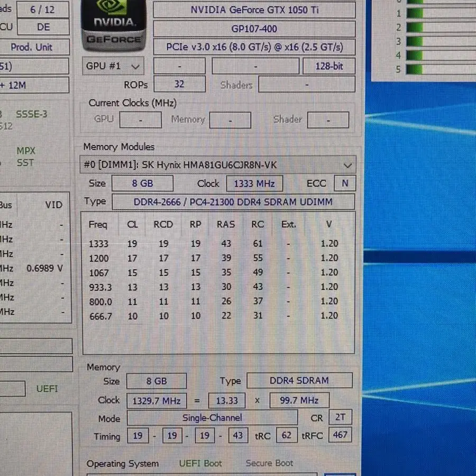Click the ROPs value 32
Screen dimensions: 476x476
click(179, 84)
